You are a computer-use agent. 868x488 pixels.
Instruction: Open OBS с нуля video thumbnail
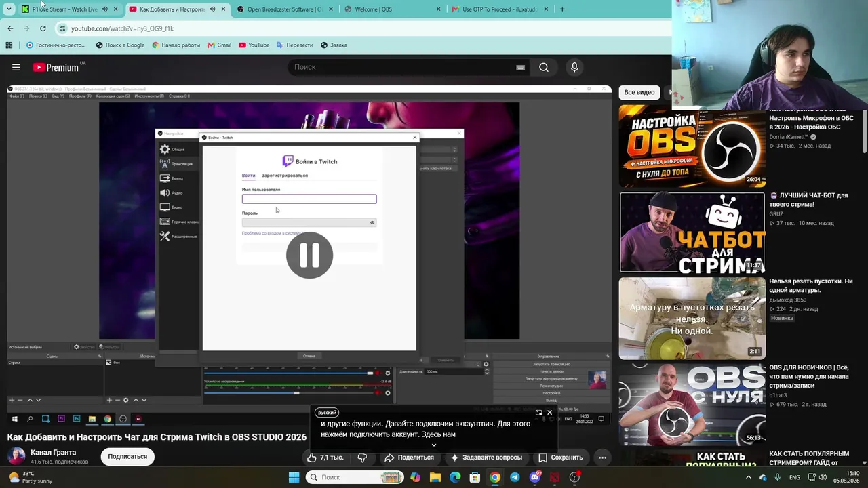tap(692, 405)
